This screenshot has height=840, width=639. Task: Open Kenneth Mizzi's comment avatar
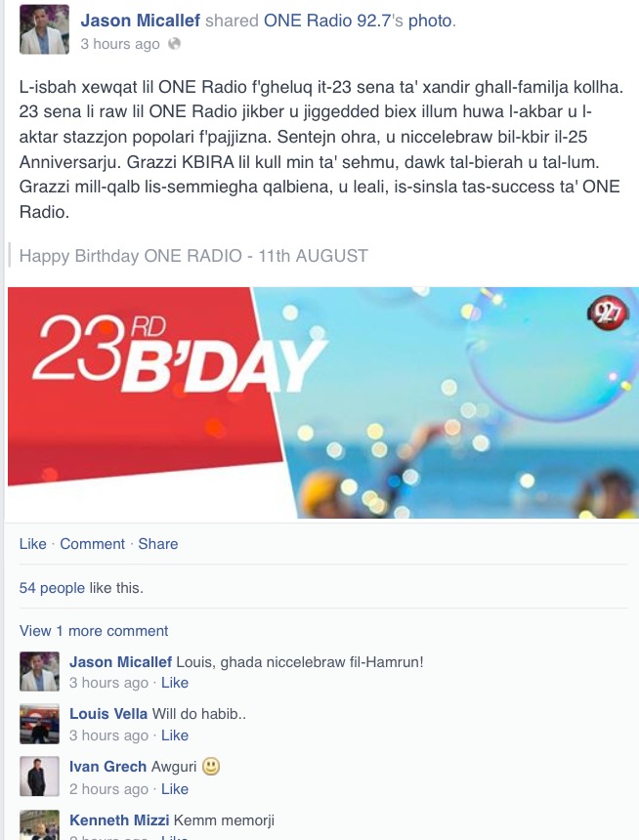click(40, 825)
